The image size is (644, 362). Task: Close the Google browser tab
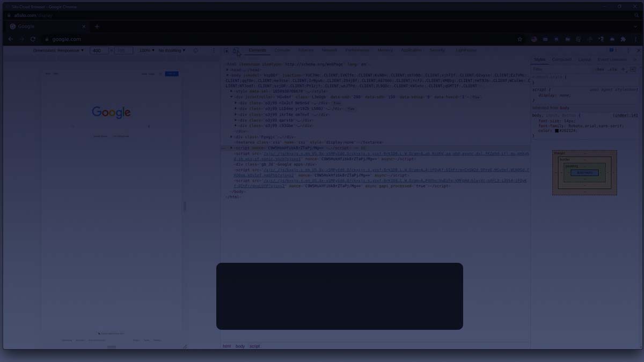click(x=84, y=26)
